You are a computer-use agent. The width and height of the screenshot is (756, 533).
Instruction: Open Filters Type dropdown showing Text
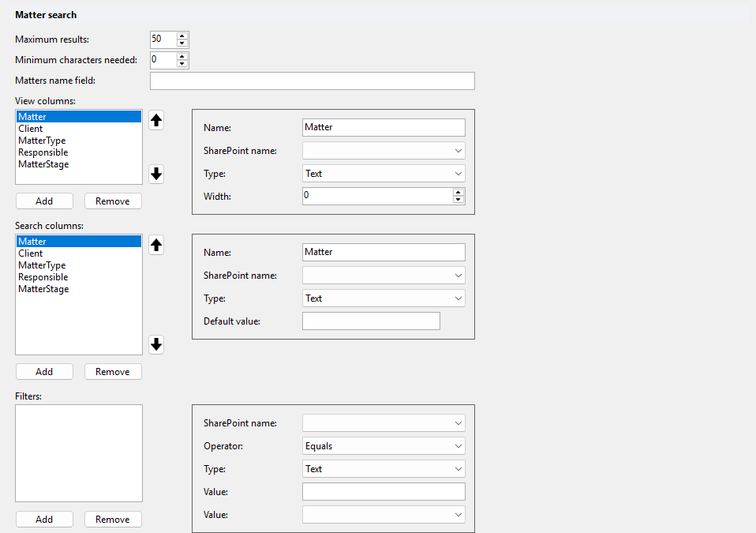384,469
